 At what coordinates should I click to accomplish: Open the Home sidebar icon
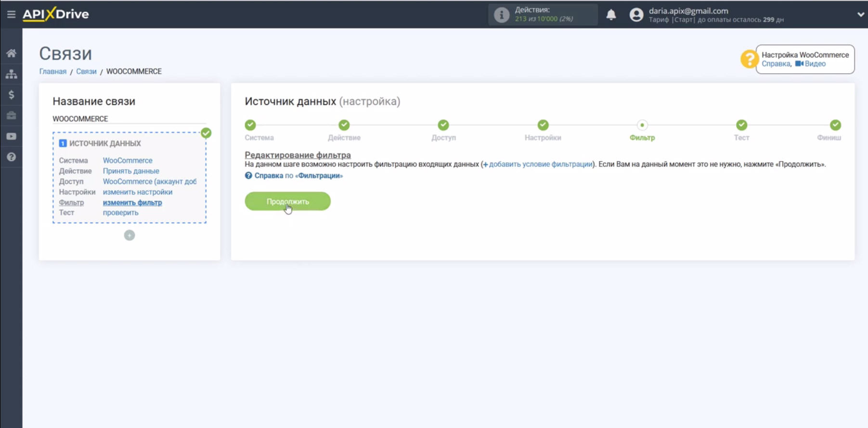pos(11,53)
